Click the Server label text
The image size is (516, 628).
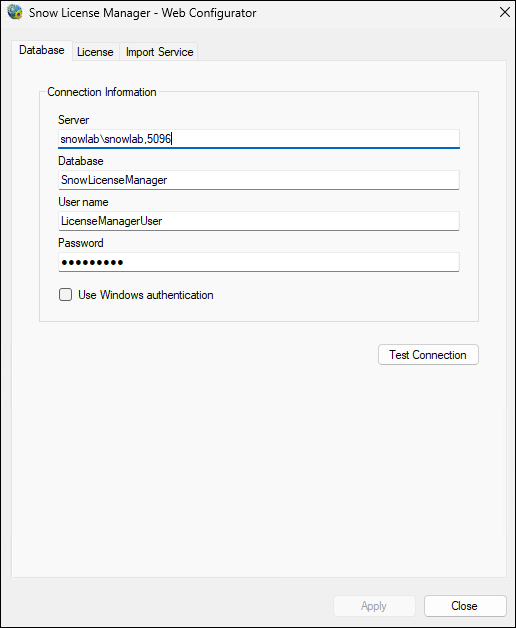click(x=74, y=120)
